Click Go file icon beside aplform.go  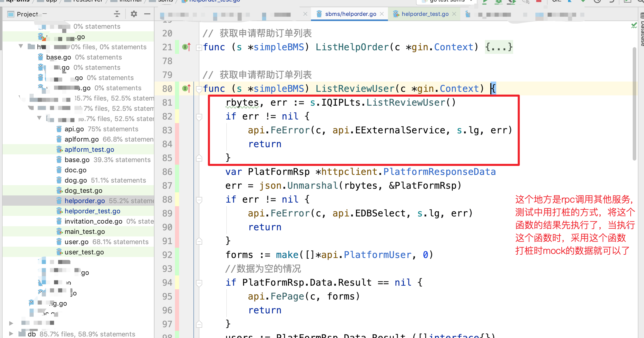(x=59, y=139)
